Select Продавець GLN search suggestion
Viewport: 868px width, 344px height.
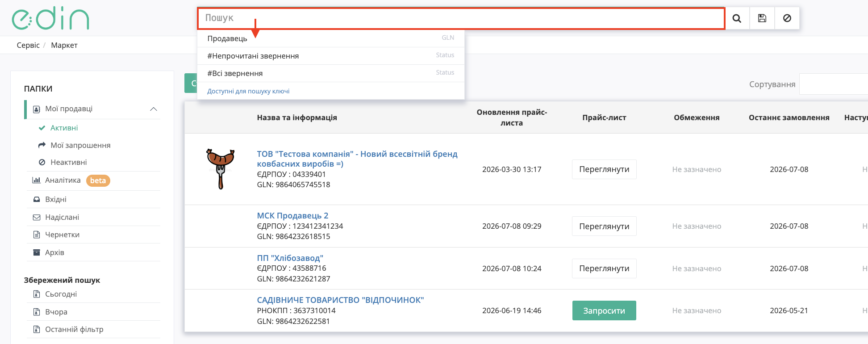pyautogui.click(x=331, y=38)
